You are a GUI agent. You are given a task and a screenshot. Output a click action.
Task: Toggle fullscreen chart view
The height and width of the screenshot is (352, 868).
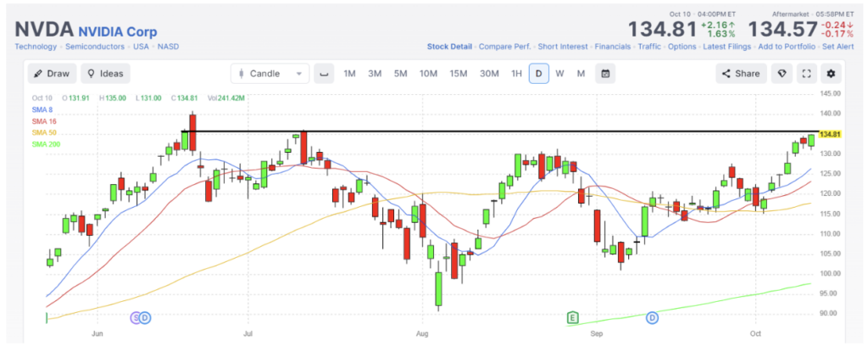point(807,74)
